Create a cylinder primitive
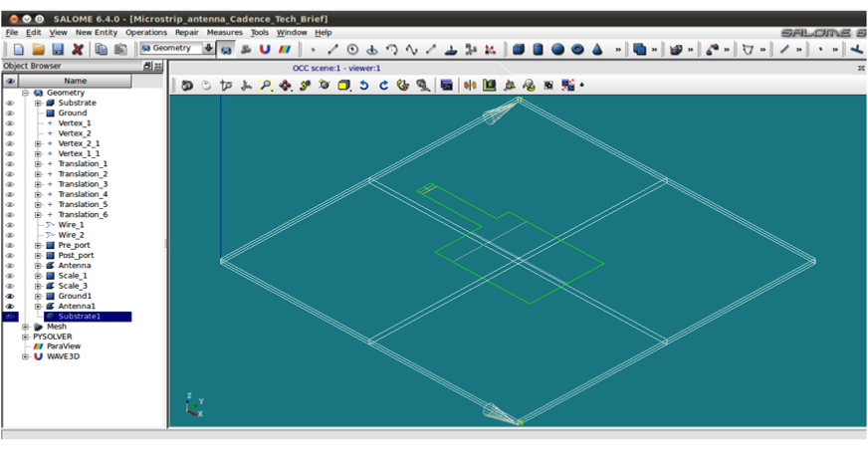This screenshot has width=868, height=450. [539, 49]
